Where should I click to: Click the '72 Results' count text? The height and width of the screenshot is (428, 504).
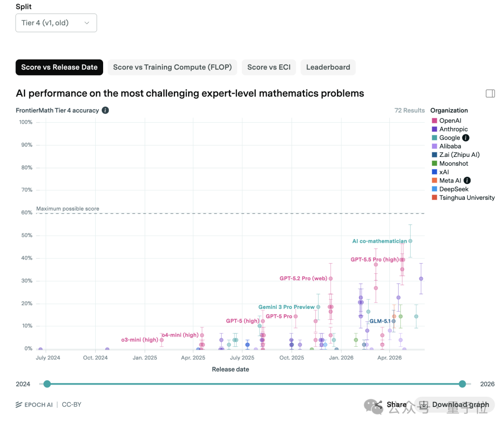(x=410, y=110)
